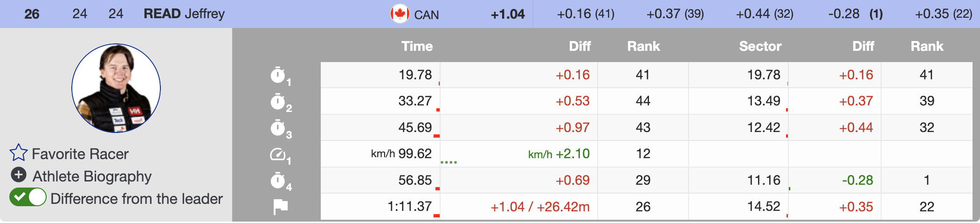Click the intermediate 2 stopwatch icon
The image size is (980, 223).
[x=278, y=102]
